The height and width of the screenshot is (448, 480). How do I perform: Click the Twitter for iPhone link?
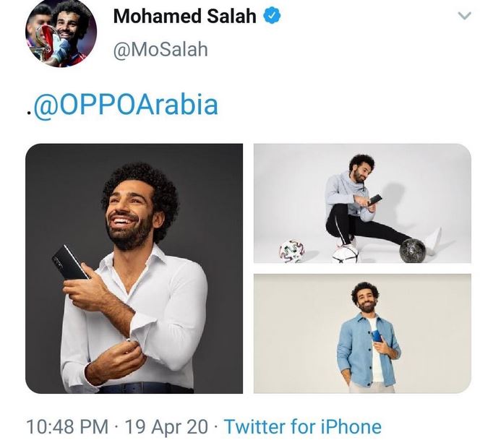(303, 426)
